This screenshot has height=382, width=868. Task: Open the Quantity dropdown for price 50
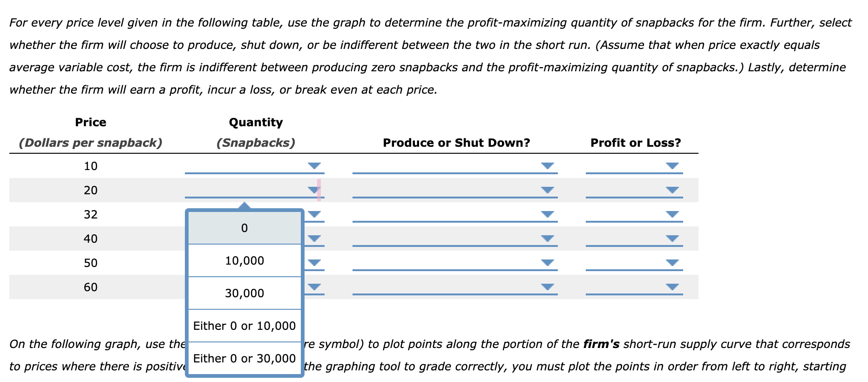pos(314,263)
